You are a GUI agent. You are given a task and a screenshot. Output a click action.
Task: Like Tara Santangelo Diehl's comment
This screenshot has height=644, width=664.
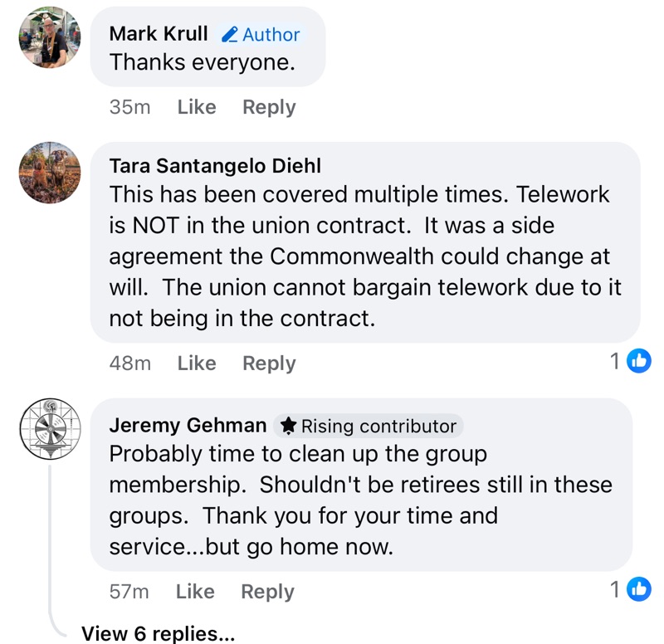click(197, 363)
